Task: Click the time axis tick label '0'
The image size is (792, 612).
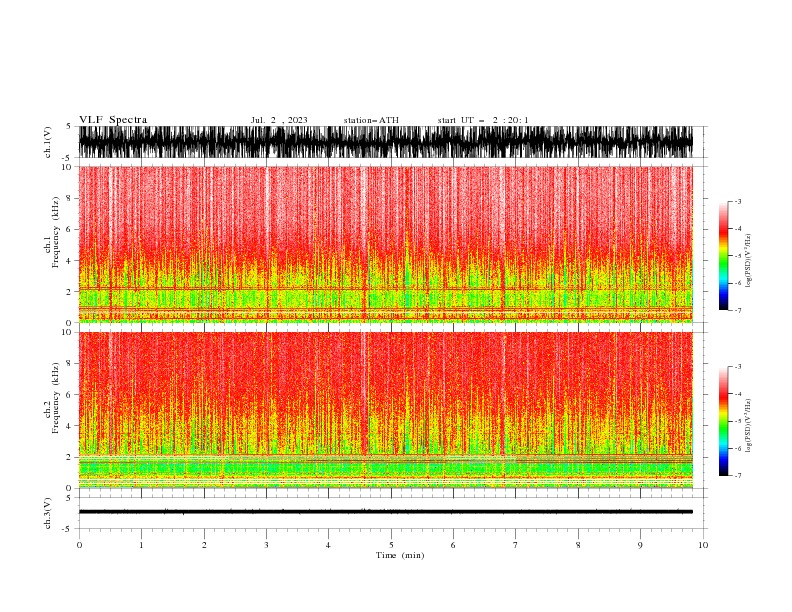Action: coord(79,545)
